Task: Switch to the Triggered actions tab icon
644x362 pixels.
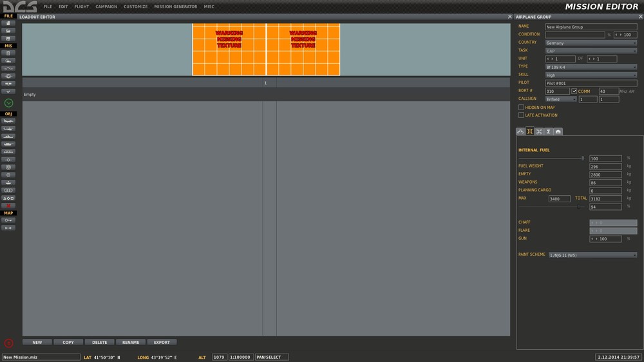Action: [x=539, y=131]
